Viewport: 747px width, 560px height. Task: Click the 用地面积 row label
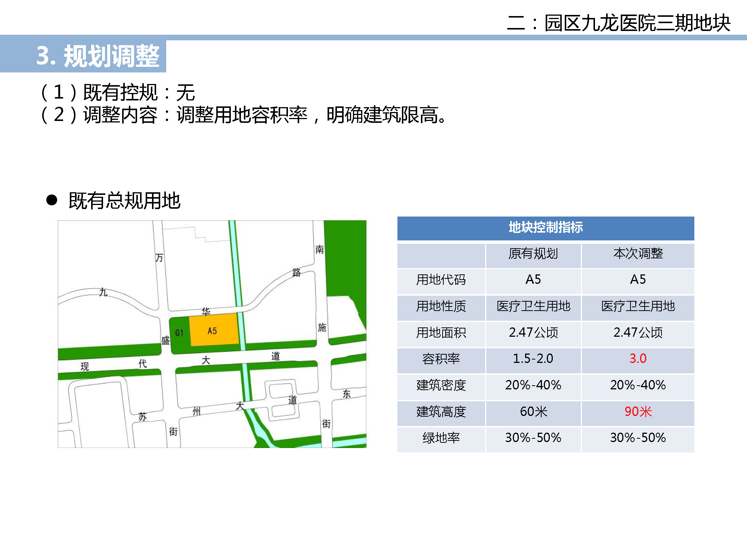click(441, 333)
